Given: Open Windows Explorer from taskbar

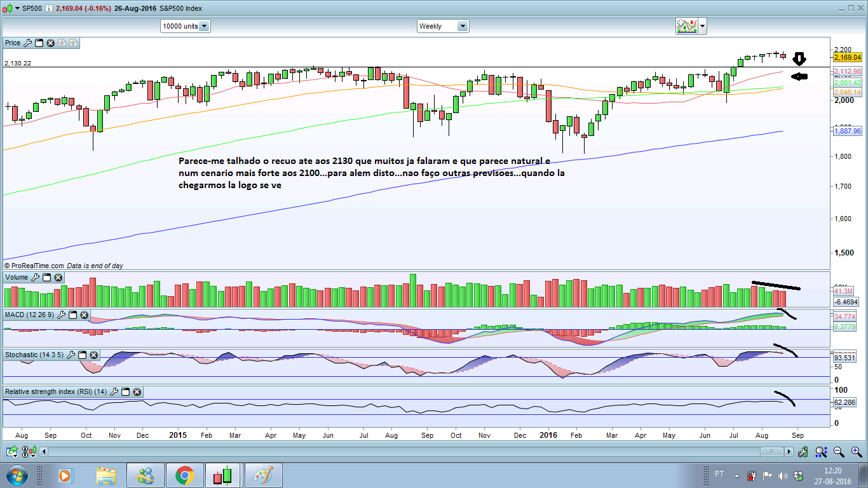Looking at the screenshot, I should tap(106, 475).
